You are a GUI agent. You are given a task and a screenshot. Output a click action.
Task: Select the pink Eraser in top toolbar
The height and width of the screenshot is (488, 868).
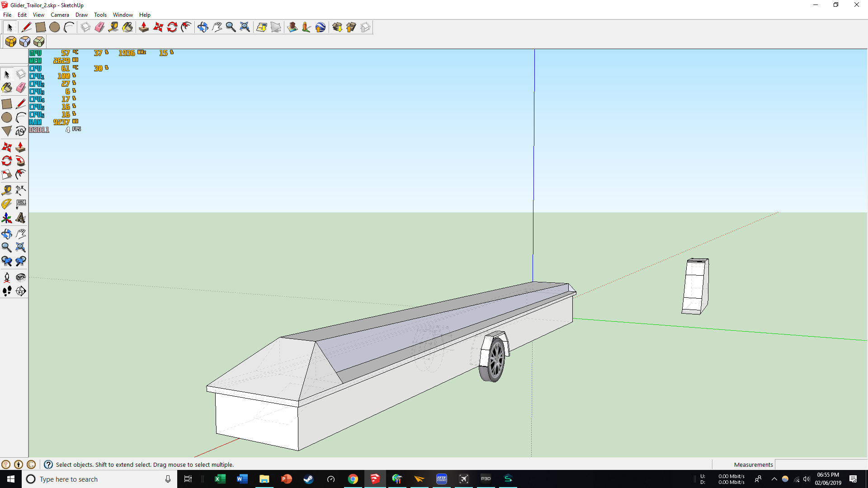tap(99, 28)
